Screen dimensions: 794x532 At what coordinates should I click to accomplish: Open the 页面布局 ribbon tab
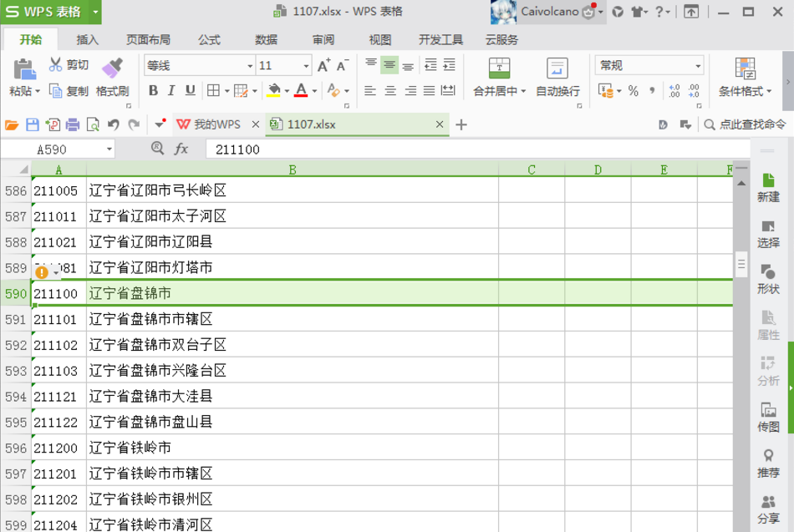pyautogui.click(x=148, y=40)
